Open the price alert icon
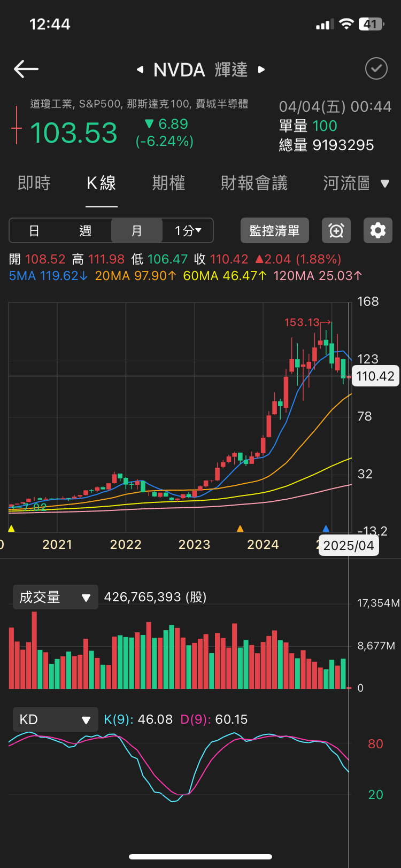The image size is (401, 868). click(x=336, y=231)
